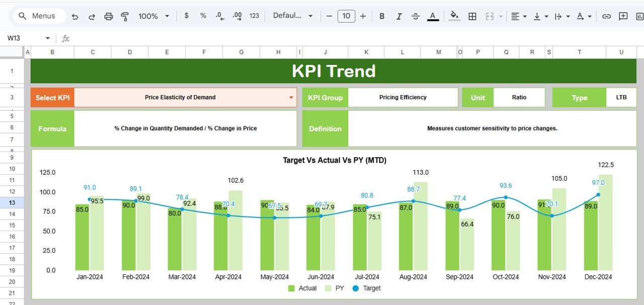
Task: Click the undo arrow icon
Action: coord(75,16)
